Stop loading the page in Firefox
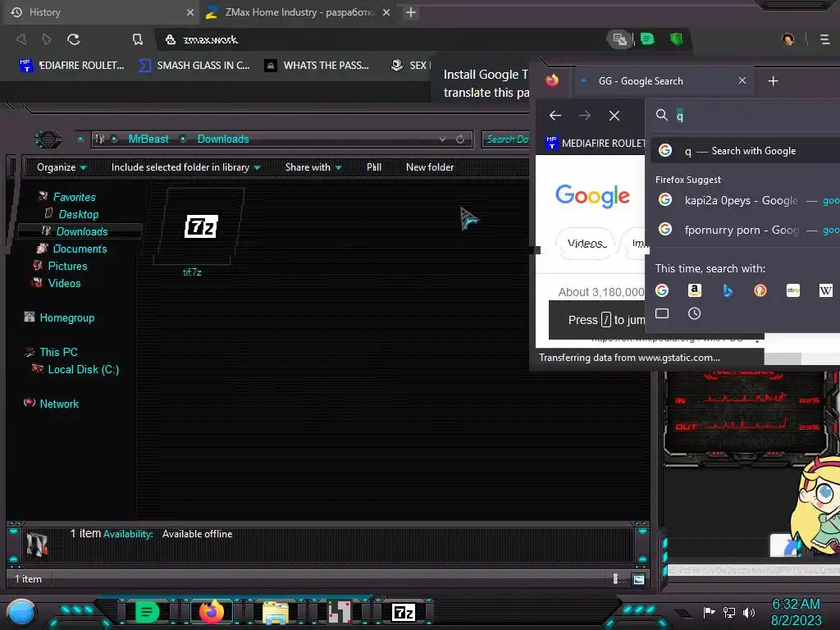The width and height of the screenshot is (840, 630). tap(614, 115)
